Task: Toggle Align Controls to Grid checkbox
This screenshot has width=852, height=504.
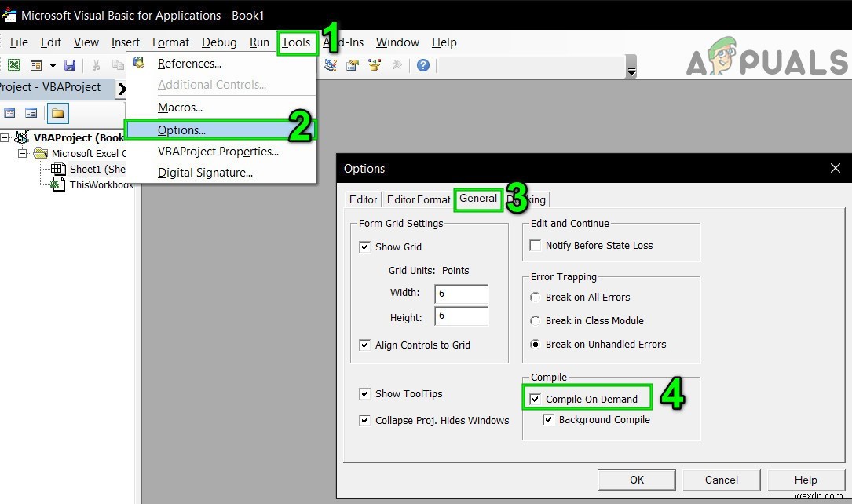Action: [x=364, y=345]
